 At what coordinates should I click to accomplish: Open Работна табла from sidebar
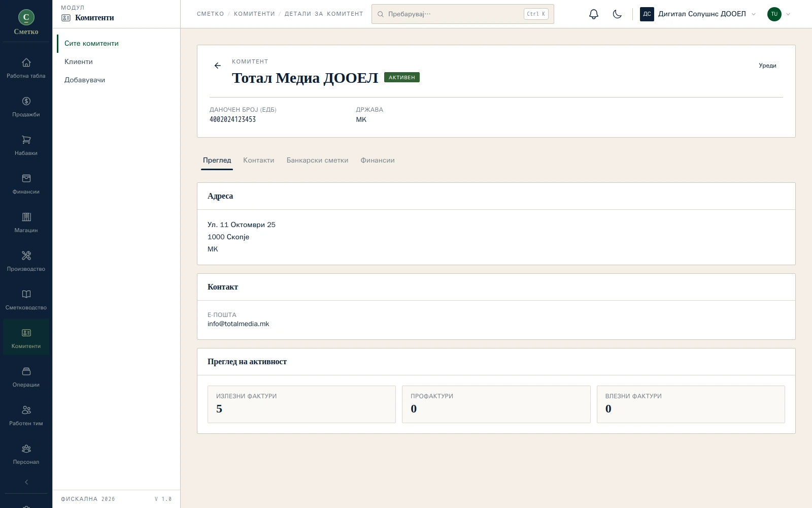[x=26, y=68]
